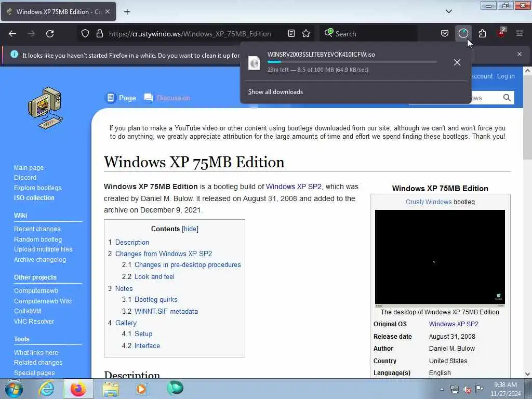Click the wiki search magnifier icon

507,98
